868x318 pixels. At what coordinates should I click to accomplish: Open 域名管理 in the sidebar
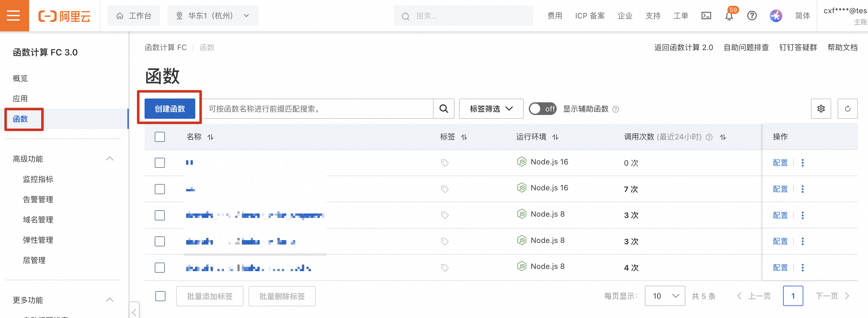coord(38,220)
